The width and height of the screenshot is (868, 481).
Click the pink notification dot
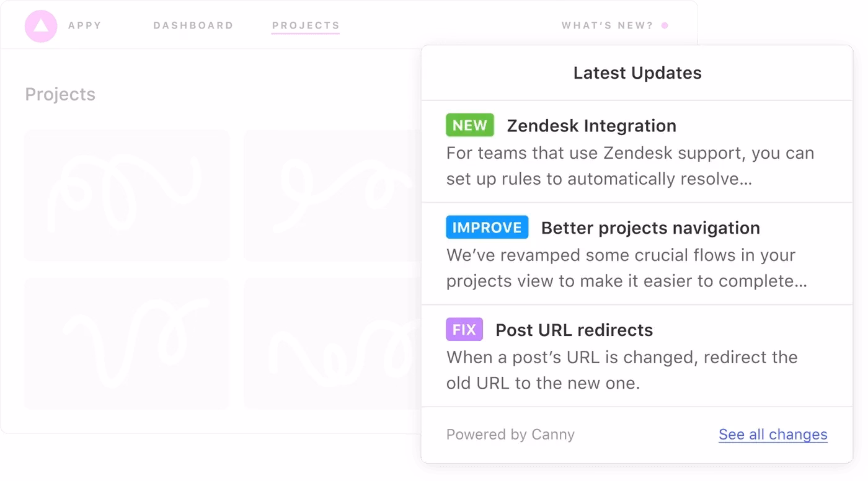tap(665, 26)
